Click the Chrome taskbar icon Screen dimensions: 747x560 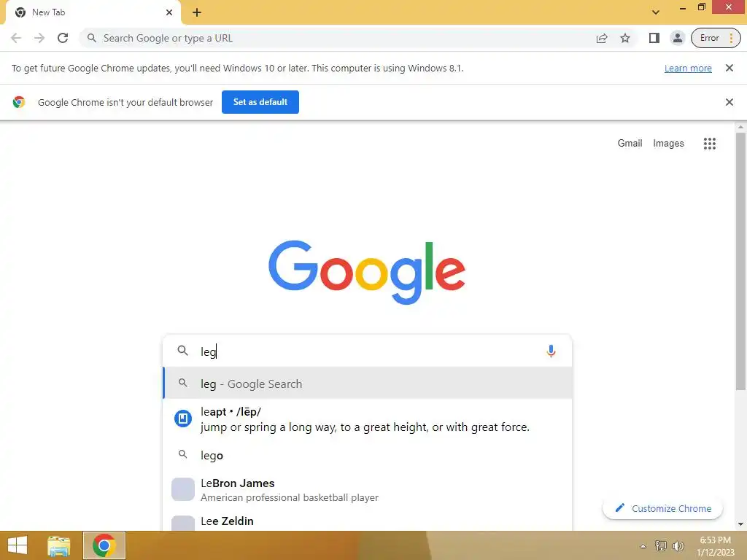104,545
